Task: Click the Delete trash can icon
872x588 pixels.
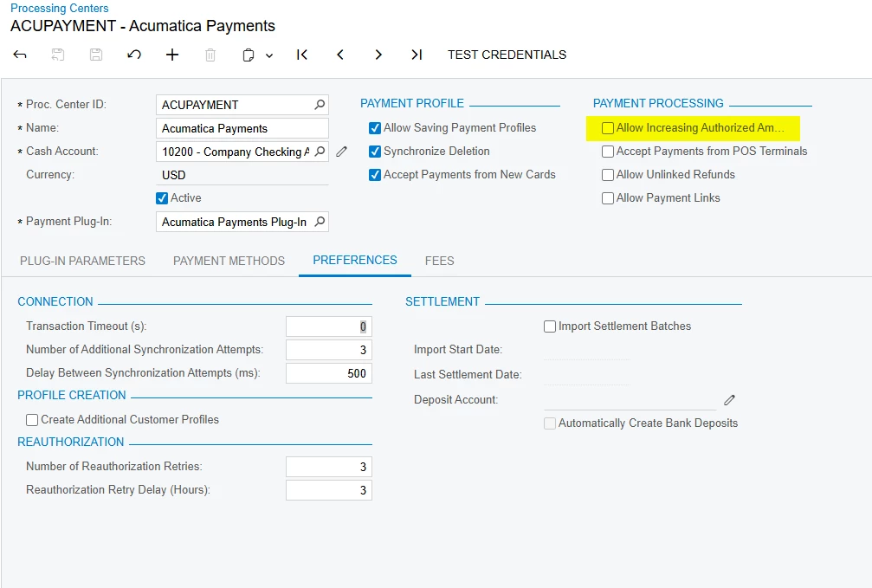Action: tap(210, 55)
